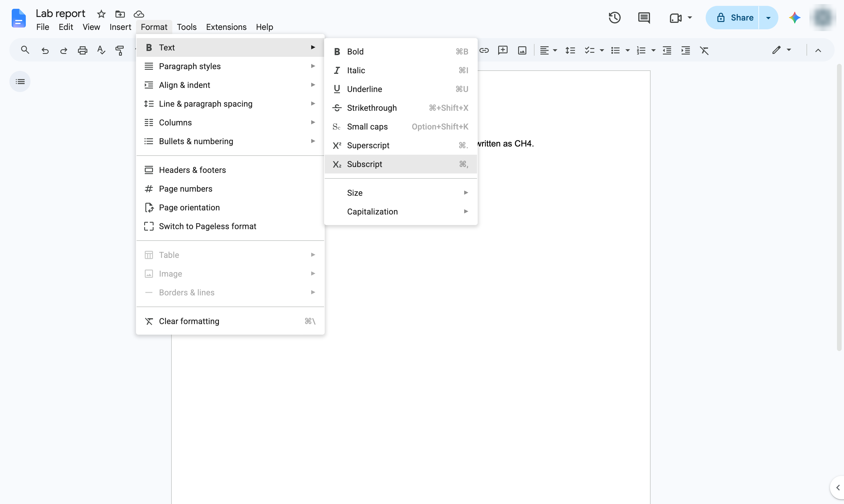844x504 pixels.
Task: Click the clear formatting toolbar icon
Action: click(x=704, y=51)
